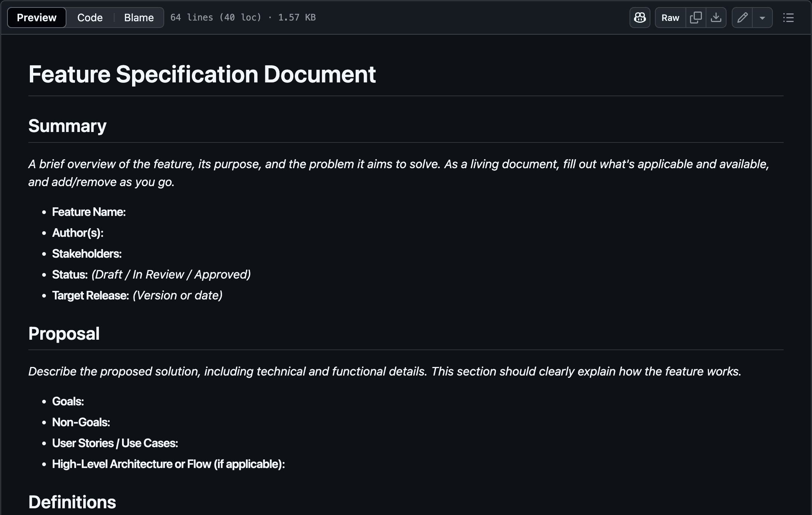Switch to the Blame tab
This screenshot has width=812, height=515.
(139, 18)
